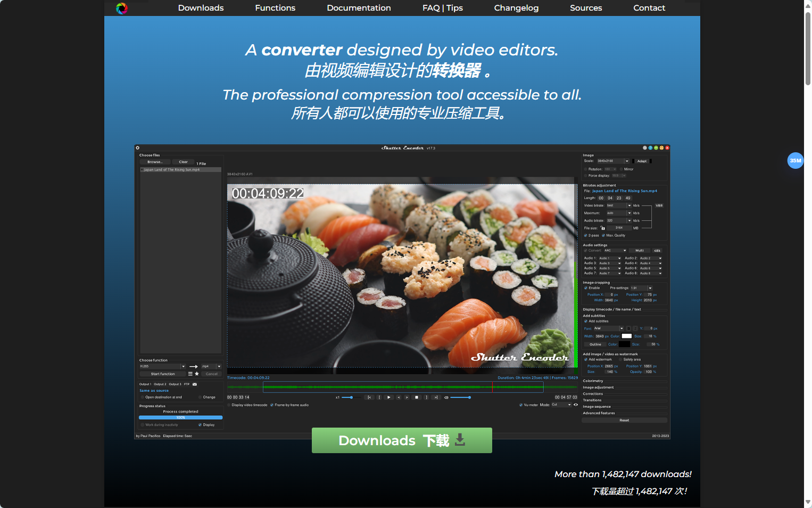Click the favorite star icon beside Start function

point(197,374)
